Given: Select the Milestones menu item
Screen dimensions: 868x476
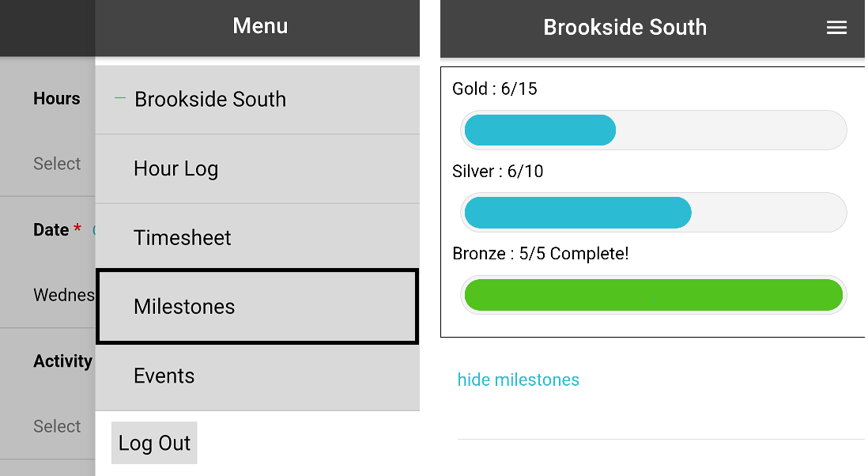Looking at the screenshot, I should pyautogui.click(x=184, y=307).
